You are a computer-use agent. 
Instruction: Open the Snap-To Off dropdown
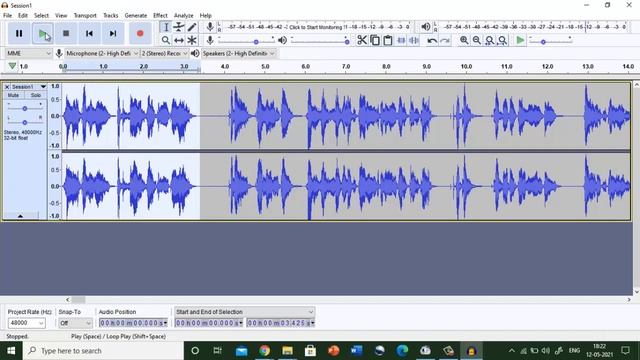75,323
